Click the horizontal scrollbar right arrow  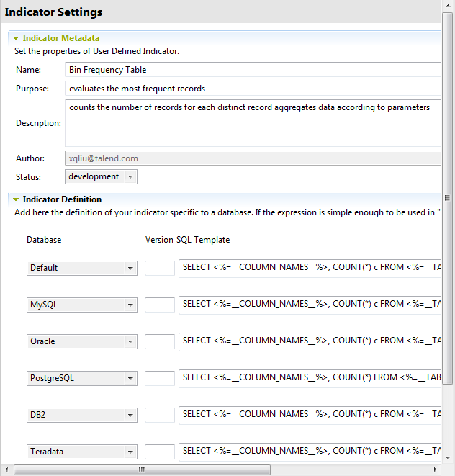436,470
